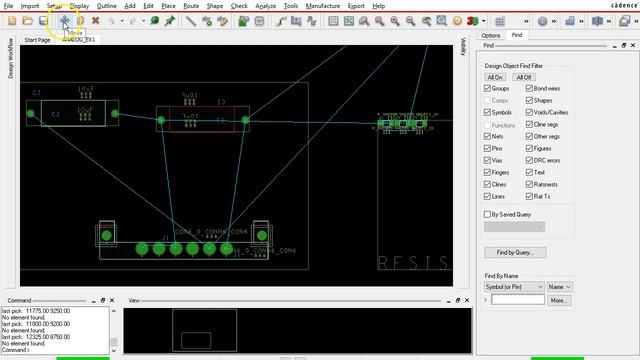The width and height of the screenshot is (640, 360).
Task: Open the saved query dropdown under By Saved Query
Action: (514, 227)
